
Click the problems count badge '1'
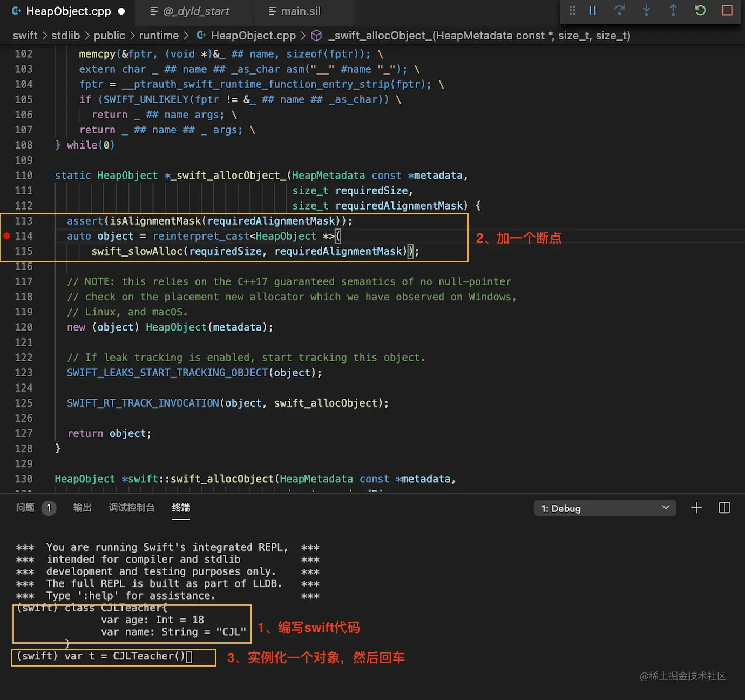pyautogui.click(x=49, y=508)
